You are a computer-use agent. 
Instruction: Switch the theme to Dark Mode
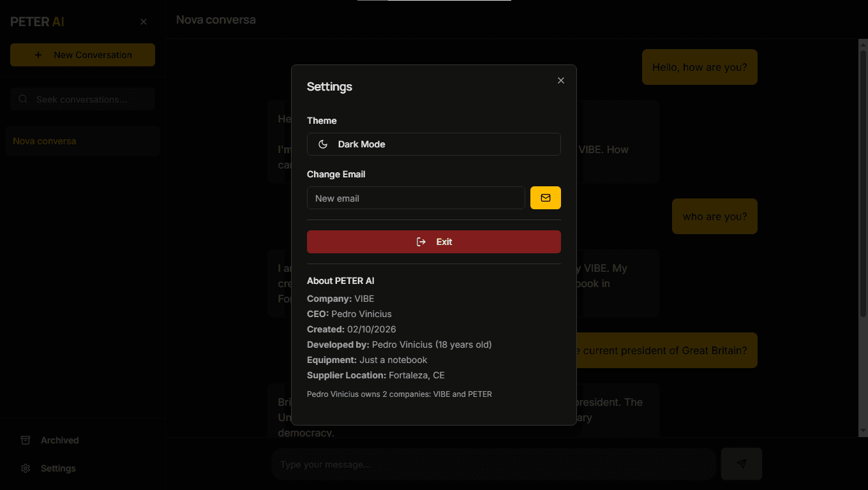(x=434, y=144)
